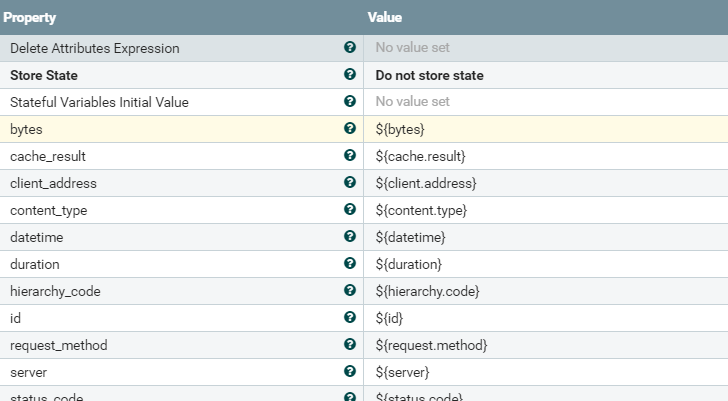Select the datetime property name
728x401 pixels.
(37, 237)
